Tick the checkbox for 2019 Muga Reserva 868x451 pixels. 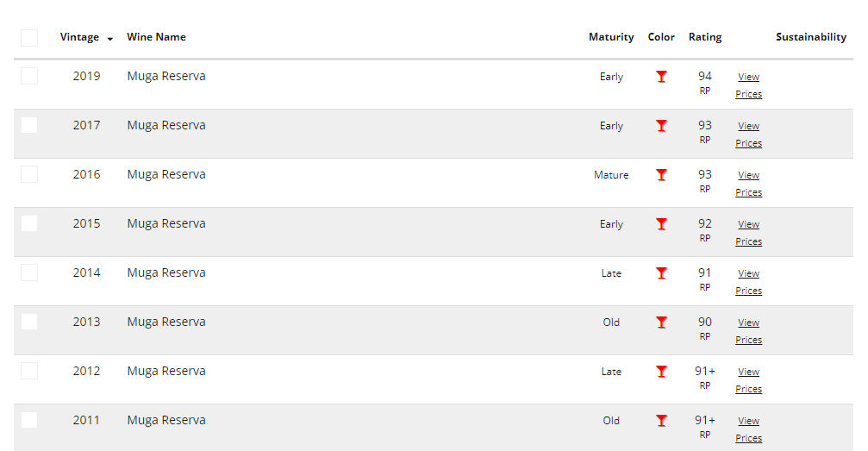coord(29,76)
